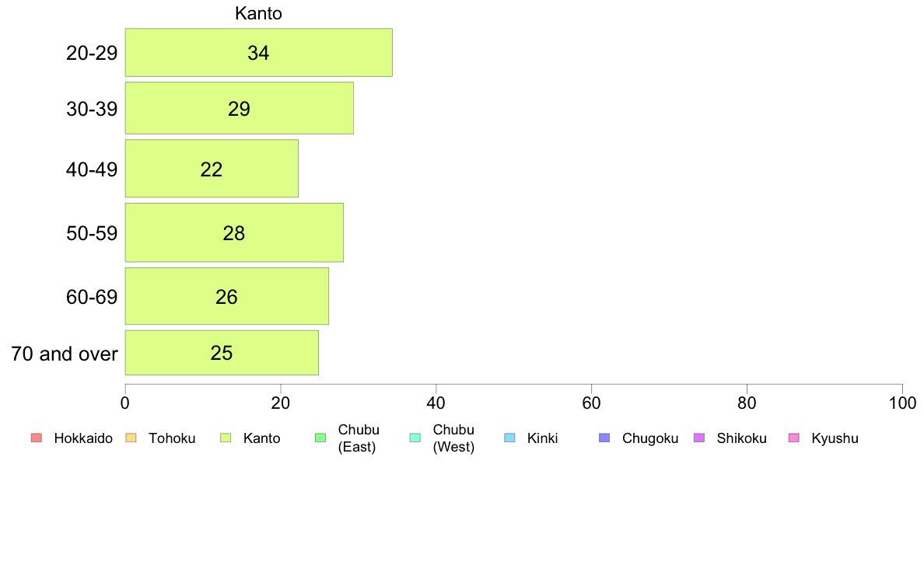Click the Chugoku blue legend swatch
This screenshot has height=572, width=924.
click(x=604, y=438)
